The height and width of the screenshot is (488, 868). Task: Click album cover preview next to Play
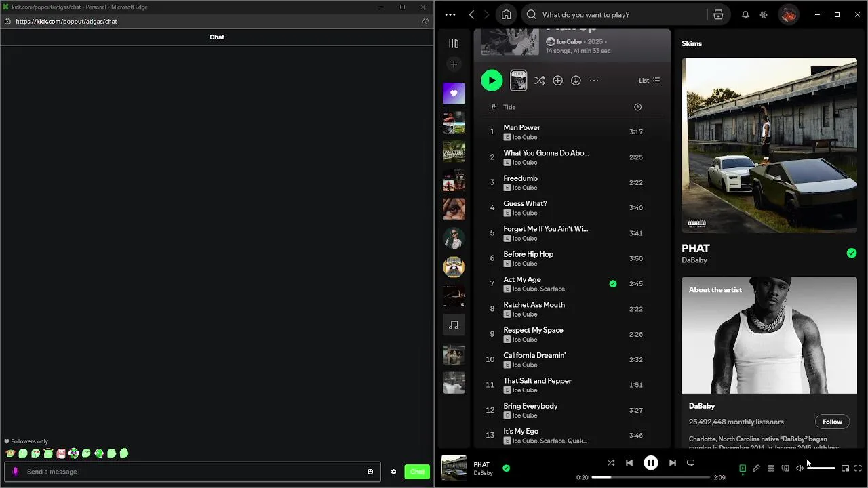tap(518, 81)
